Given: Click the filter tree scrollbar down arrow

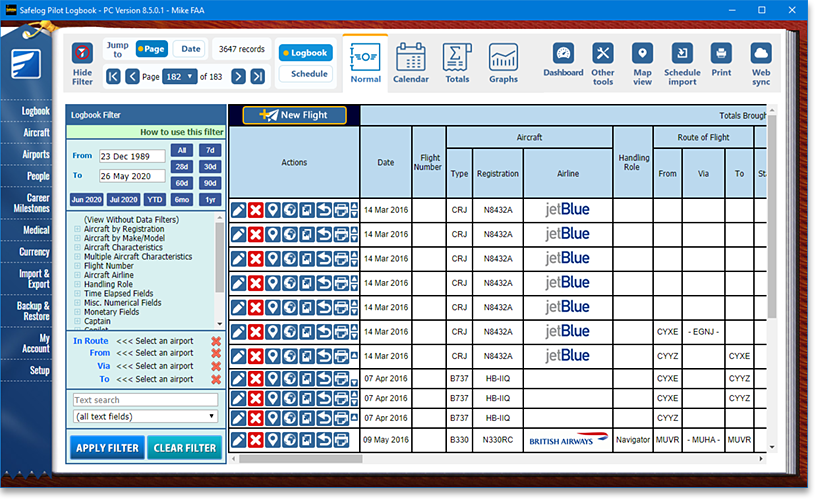Looking at the screenshot, I should pos(220,323).
